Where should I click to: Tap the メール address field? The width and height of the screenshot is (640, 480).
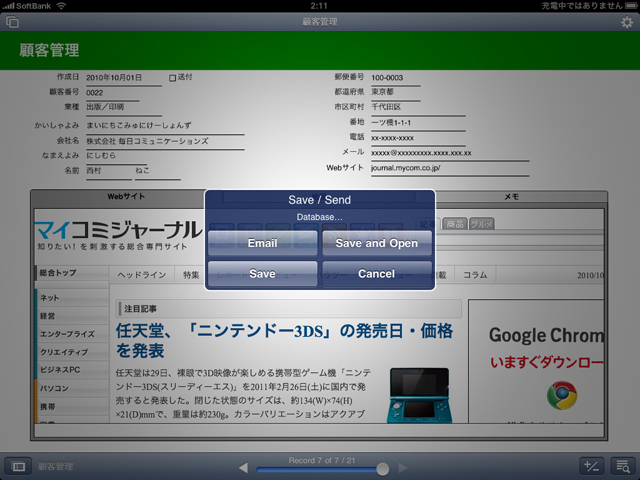[x=450, y=153]
